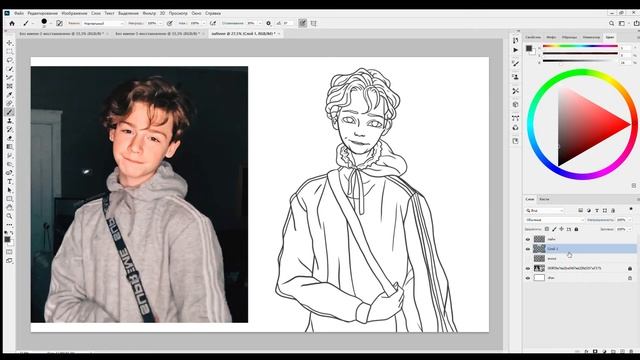Image resolution: width=640 pixels, height=360 pixels.
Task: Select the Eyedropper tool
Action: coord(9,95)
